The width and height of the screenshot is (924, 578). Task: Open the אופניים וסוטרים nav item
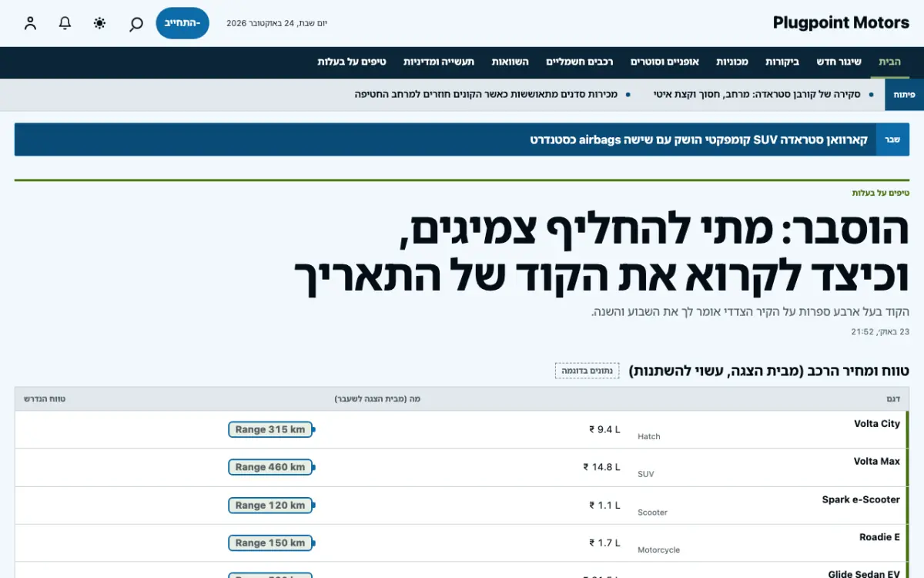(665, 62)
